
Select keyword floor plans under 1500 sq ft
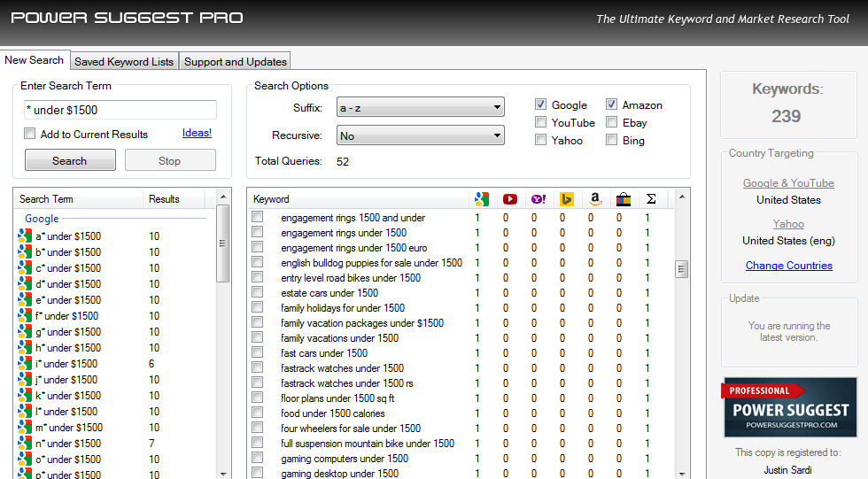(337, 398)
